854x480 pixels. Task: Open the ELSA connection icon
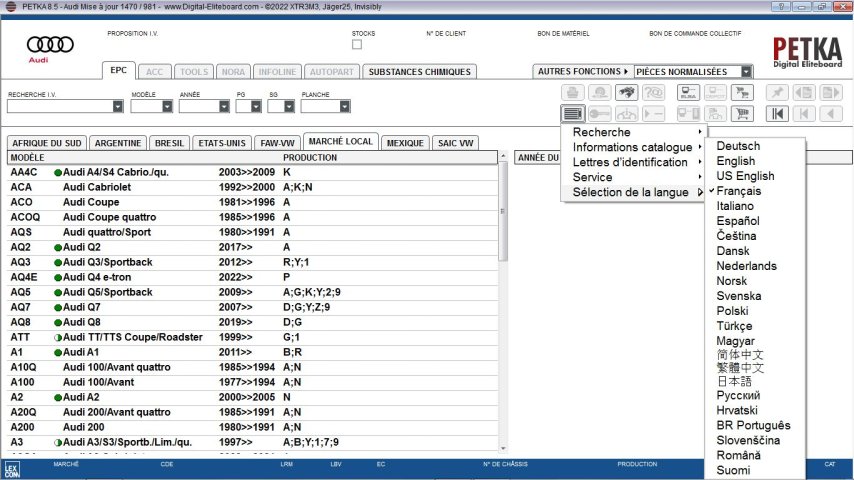tap(688, 93)
